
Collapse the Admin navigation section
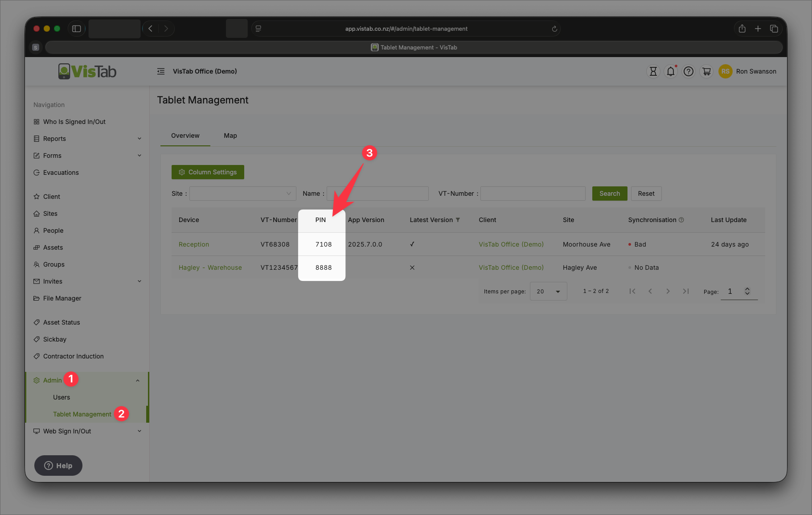[x=138, y=380]
